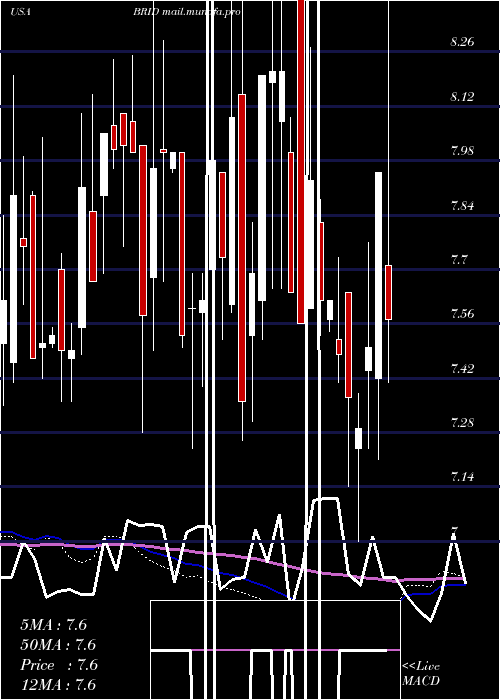
Task: Click the 12MA : 7.6 readout
Action: click(x=58, y=685)
